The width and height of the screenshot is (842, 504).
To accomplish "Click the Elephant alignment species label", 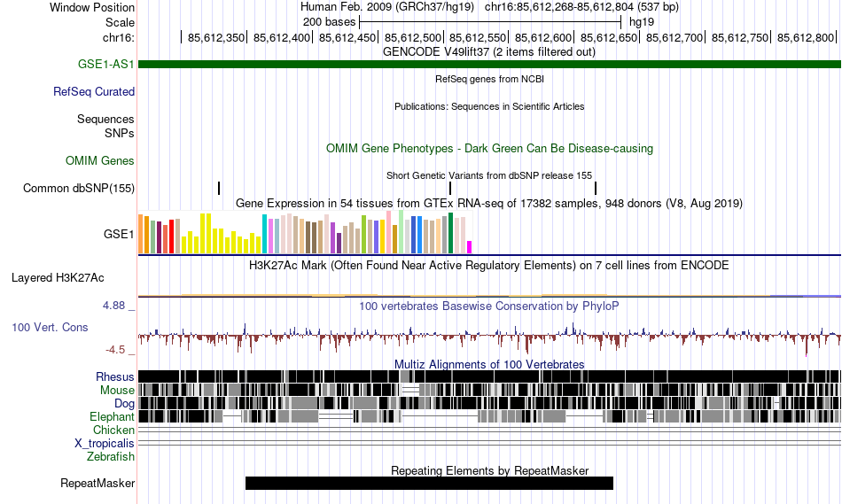I will pyautogui.click(x=112, y=416).
